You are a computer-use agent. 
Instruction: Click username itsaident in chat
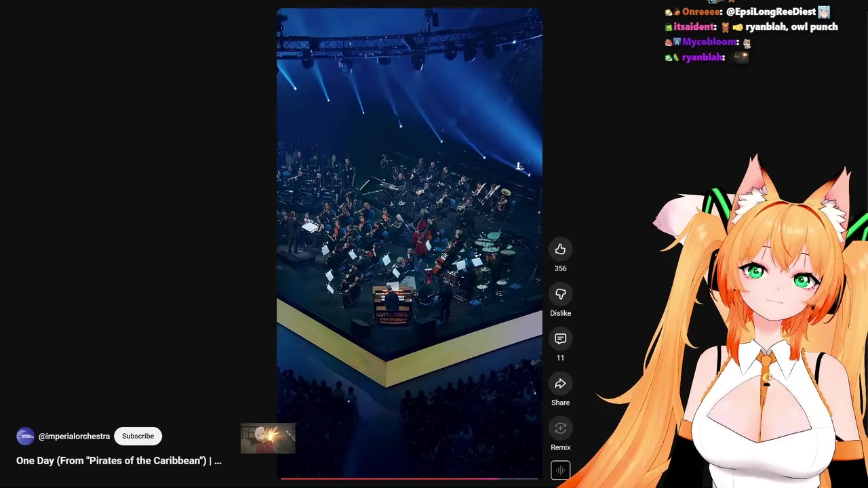tap(694, 27)
